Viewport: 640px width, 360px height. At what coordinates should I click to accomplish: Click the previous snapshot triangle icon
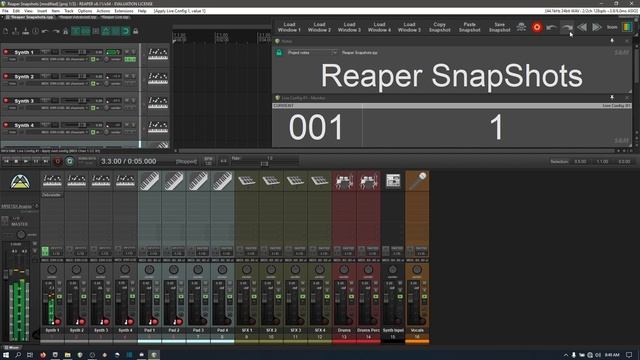pyautogui.click(x=582, y=27)
